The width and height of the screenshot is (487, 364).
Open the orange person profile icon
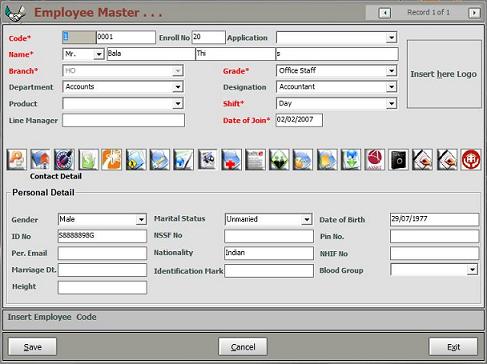tap(17, 160)
